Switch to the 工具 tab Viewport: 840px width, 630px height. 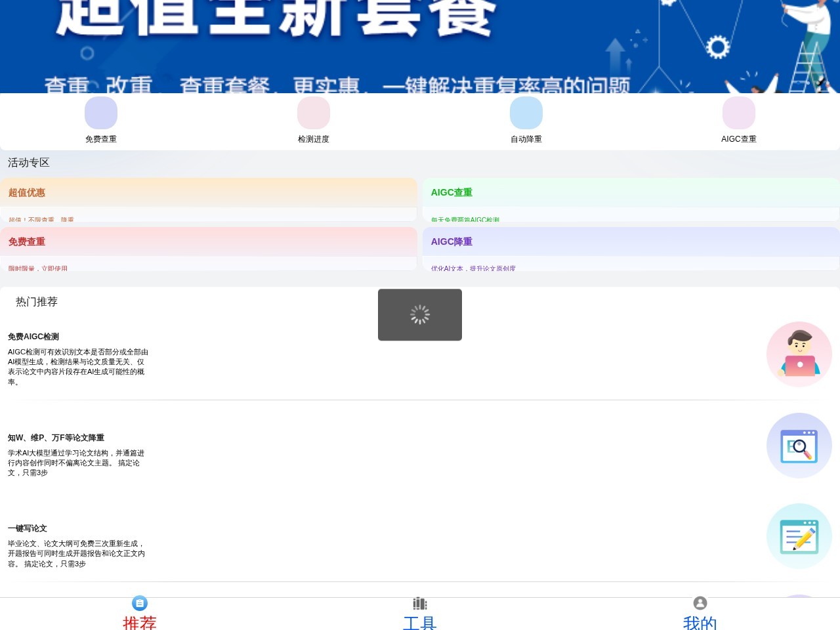click(x=419, y=612)
